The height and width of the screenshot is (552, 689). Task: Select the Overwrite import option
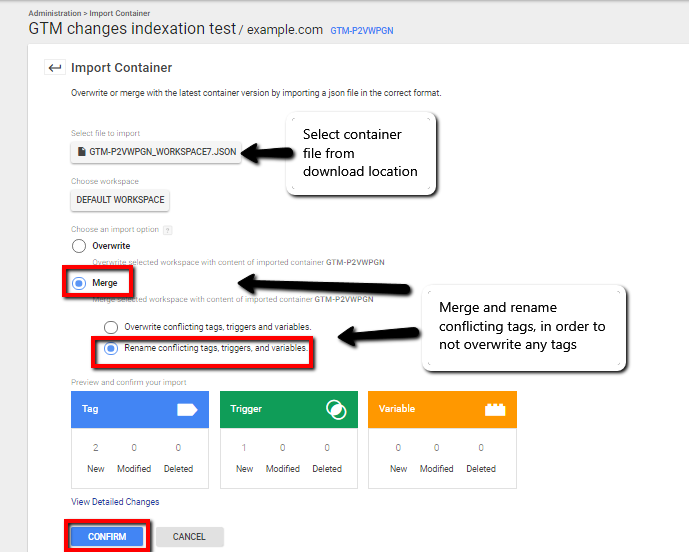[79, 246]
